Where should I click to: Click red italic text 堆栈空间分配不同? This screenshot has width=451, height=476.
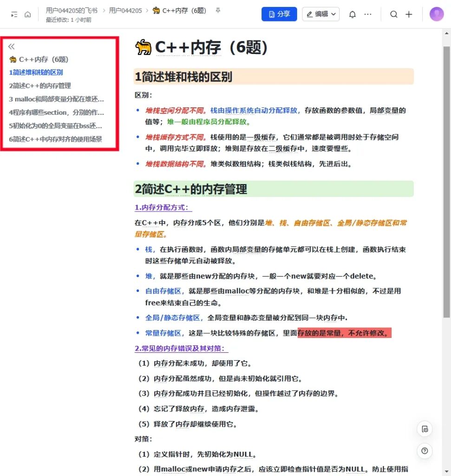(176, 111)
